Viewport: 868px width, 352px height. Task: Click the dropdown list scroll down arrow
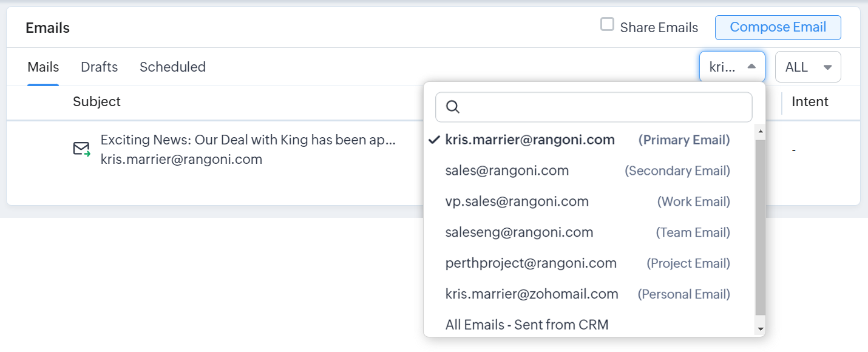pyautogui.click(x=761, y=329)
